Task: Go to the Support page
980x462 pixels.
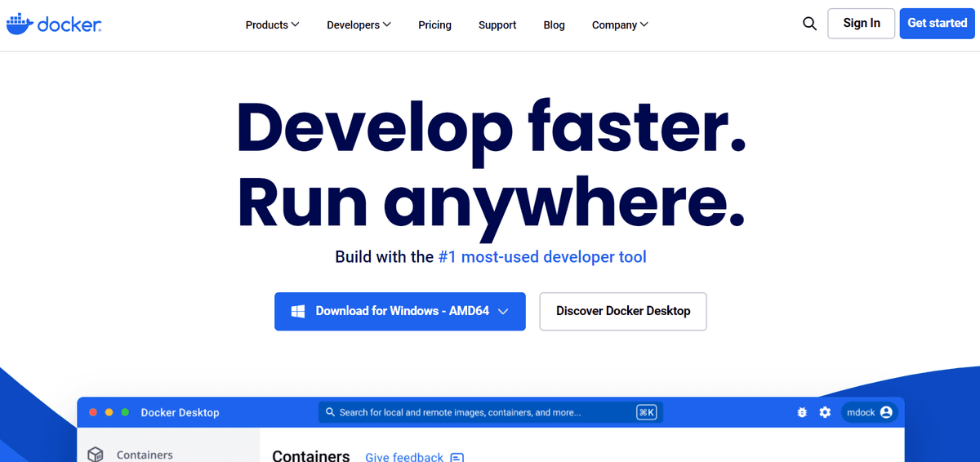Action: coord(497,24)
